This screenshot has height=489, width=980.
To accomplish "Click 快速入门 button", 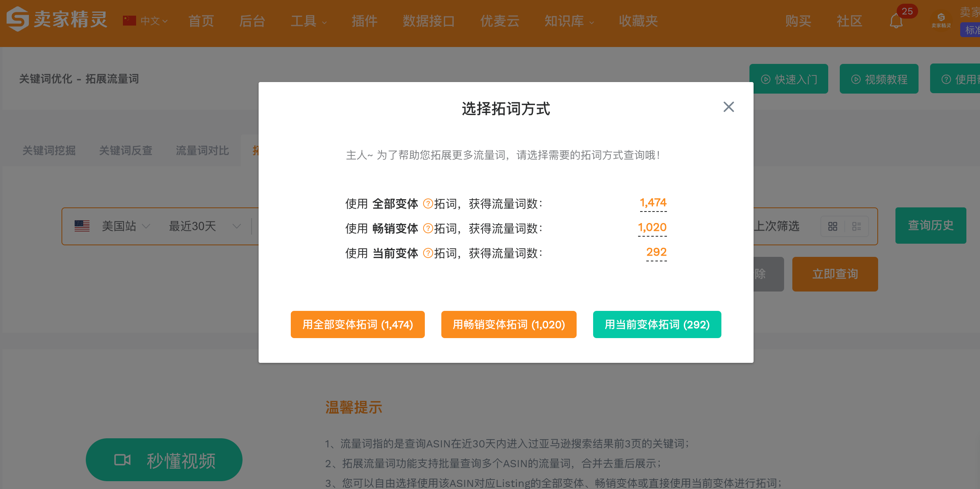I will [789, 79].
